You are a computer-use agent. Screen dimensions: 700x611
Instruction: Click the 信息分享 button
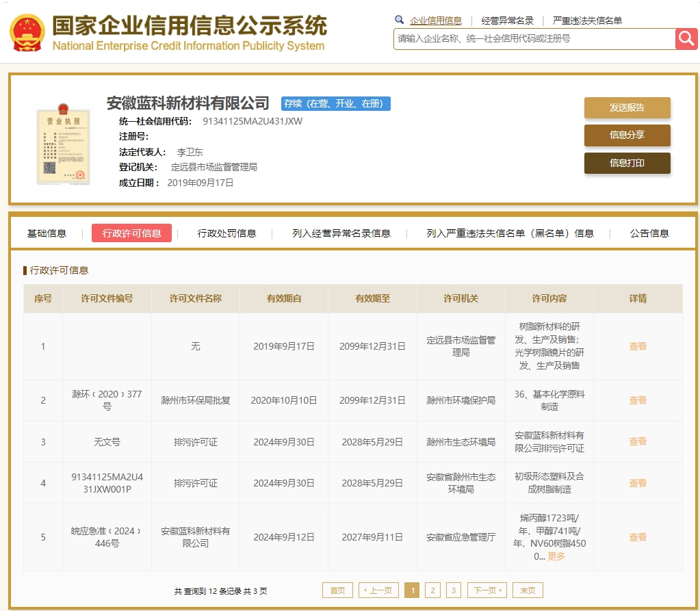(x=627, y=135)
